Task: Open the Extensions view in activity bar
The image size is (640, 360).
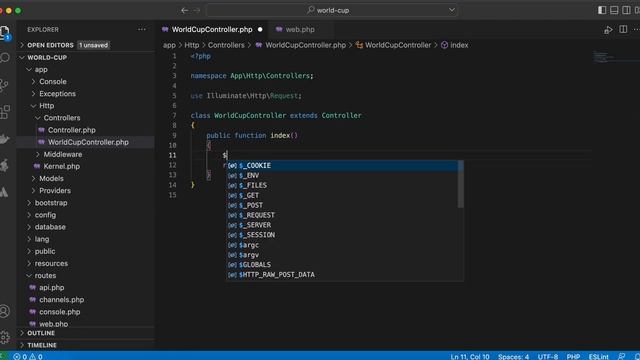Action: click(5, 111)
